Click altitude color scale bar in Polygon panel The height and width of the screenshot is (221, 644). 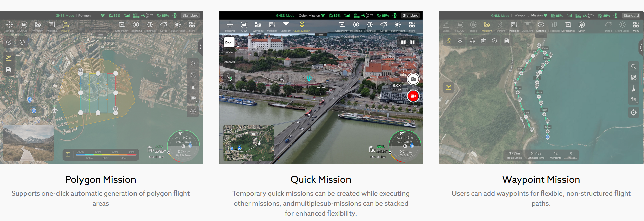(106, 154)
